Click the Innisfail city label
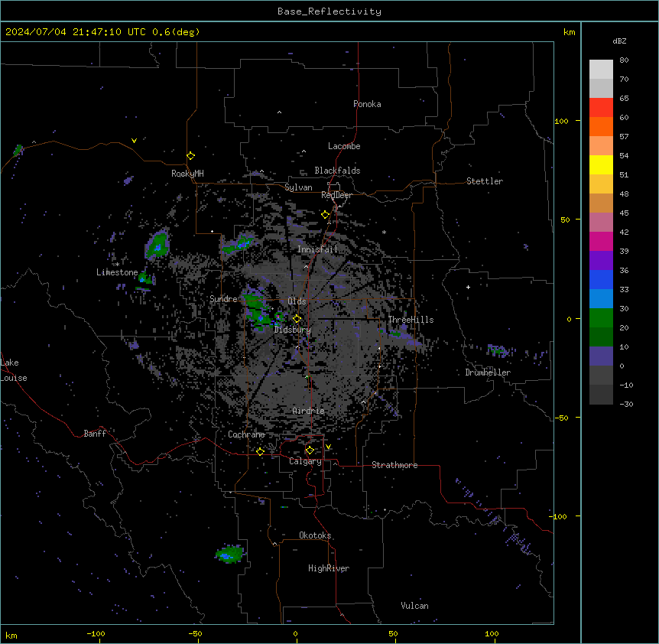The image size is (659, 644). click(317, 249)
